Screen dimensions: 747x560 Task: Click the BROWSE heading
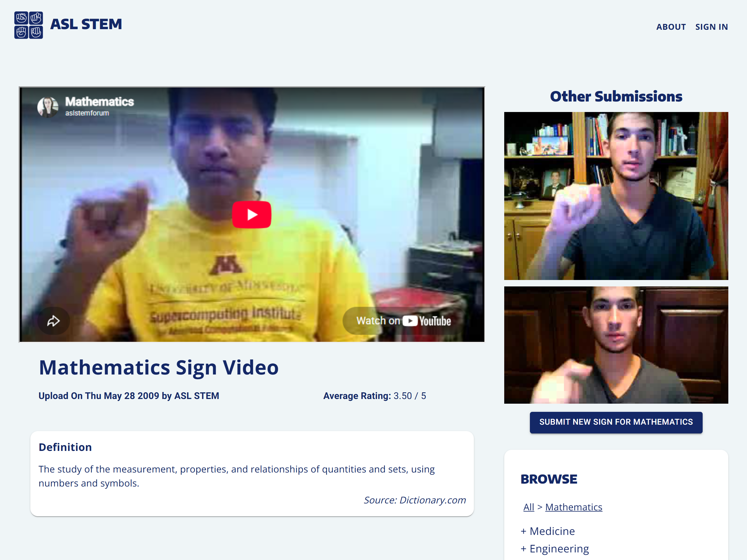click(549, 479)
